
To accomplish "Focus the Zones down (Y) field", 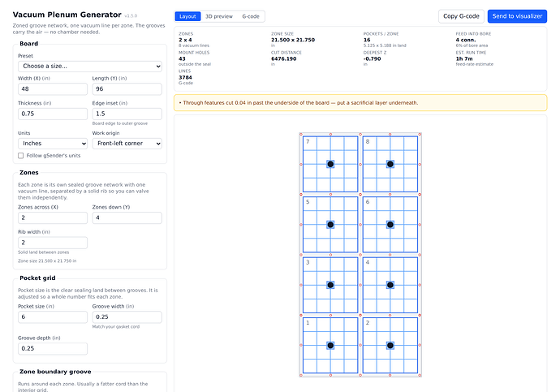I will click(x=127, y=218).
